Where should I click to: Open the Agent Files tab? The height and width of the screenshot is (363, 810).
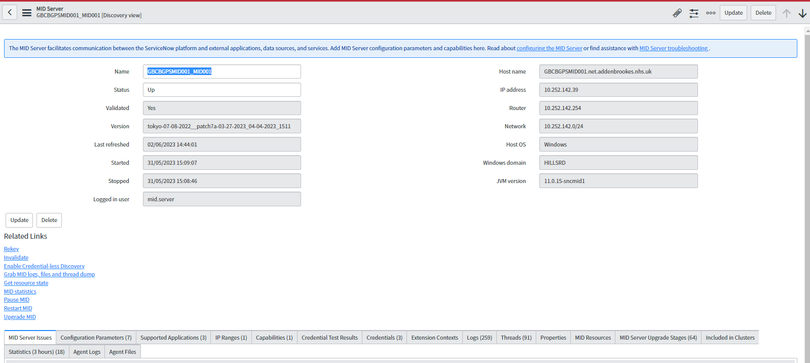coord(122,352)
